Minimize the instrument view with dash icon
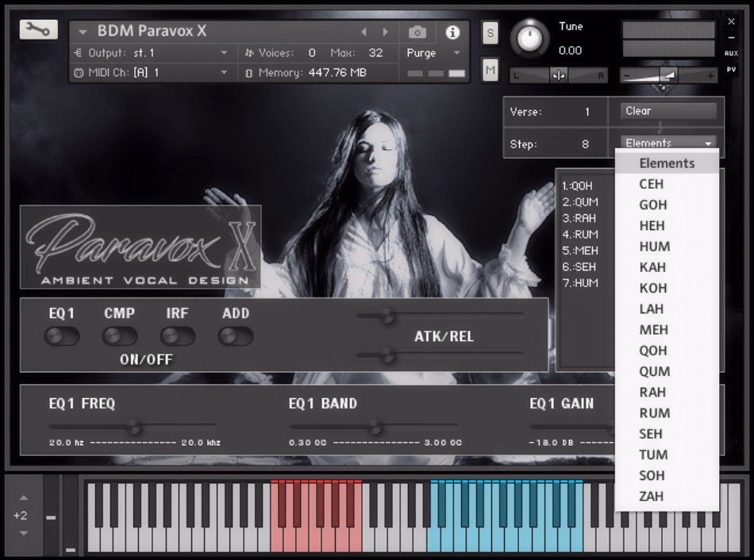The height and width of the screenshot is (560, 754). pos(732,37)
